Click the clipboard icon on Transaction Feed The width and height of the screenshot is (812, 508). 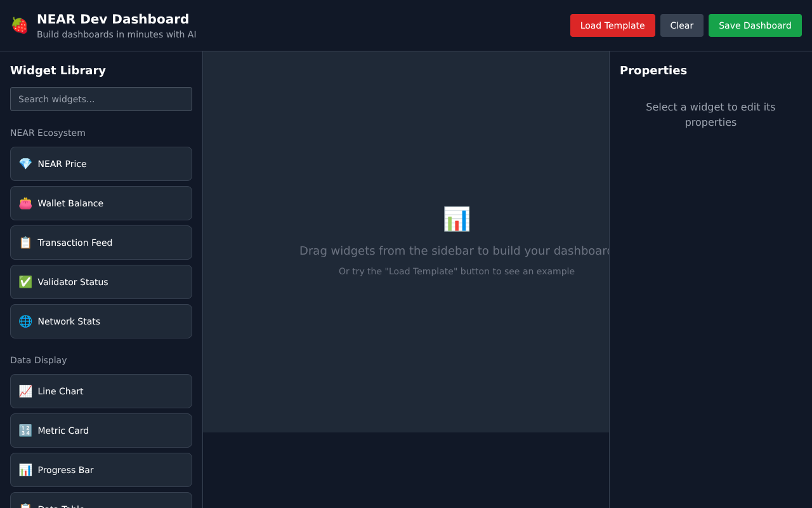coord(25,243)
